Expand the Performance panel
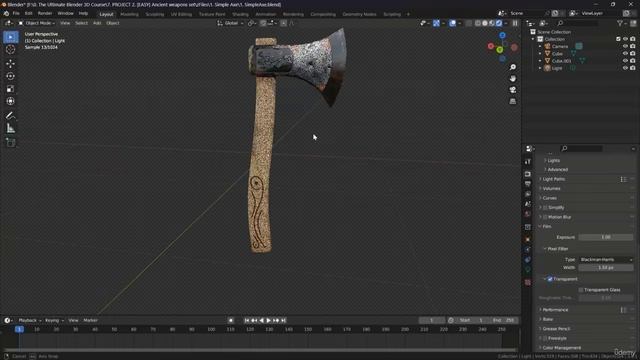 (x=556, y=310)
